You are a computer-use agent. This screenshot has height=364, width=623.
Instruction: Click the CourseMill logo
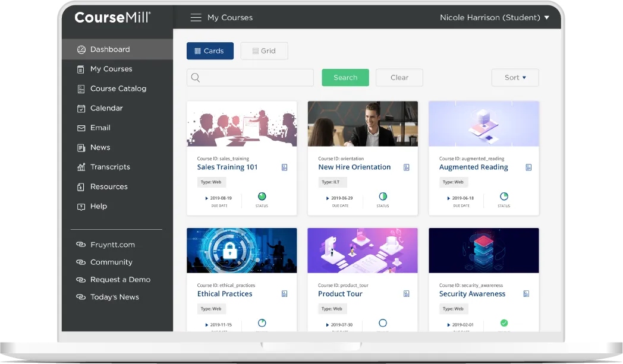(112, 17)
